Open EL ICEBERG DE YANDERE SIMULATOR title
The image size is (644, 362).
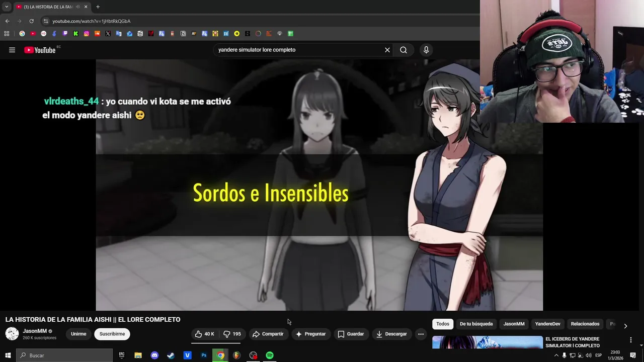573,342
